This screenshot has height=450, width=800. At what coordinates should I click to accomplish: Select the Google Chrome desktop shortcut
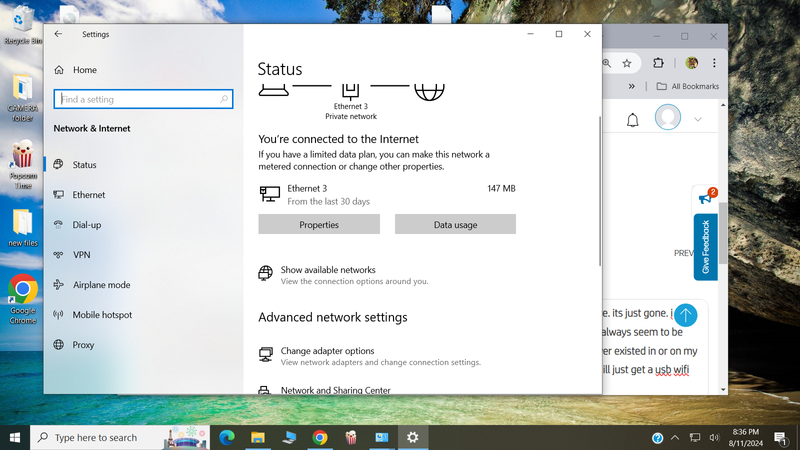23,299
